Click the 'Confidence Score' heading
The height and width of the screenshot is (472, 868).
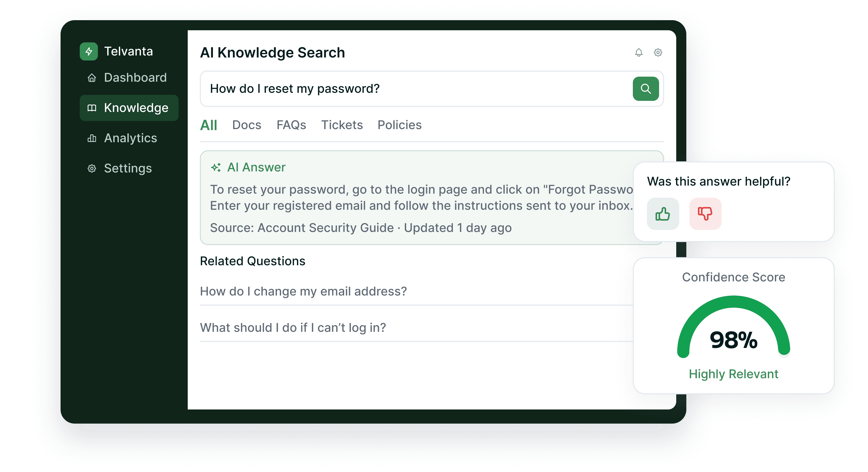coord(733,277)
